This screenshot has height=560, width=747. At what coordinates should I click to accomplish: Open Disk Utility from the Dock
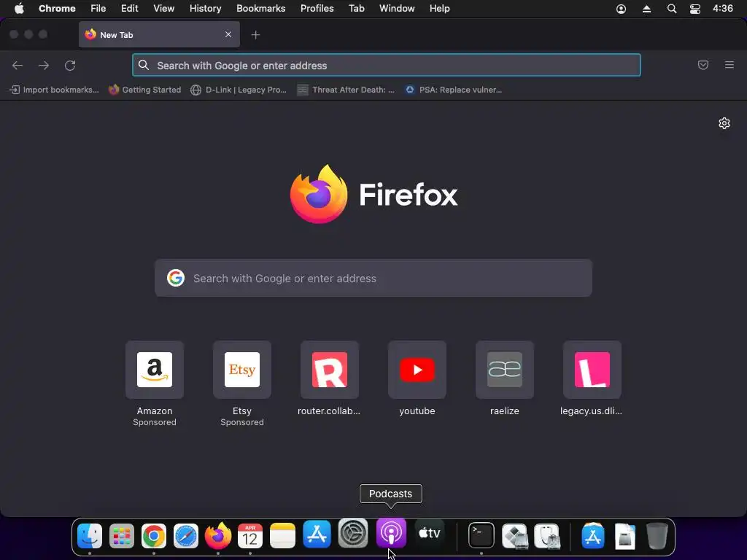tap(547, 536)
